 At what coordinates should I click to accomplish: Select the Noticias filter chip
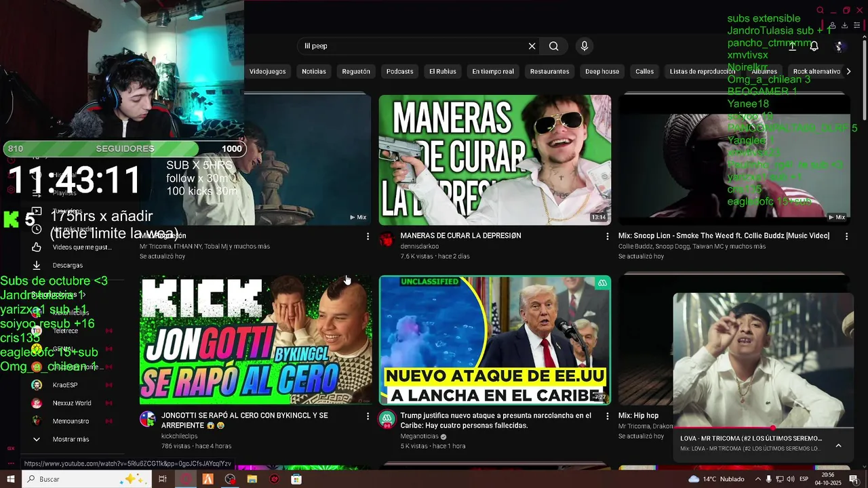(x=314, y=71)
